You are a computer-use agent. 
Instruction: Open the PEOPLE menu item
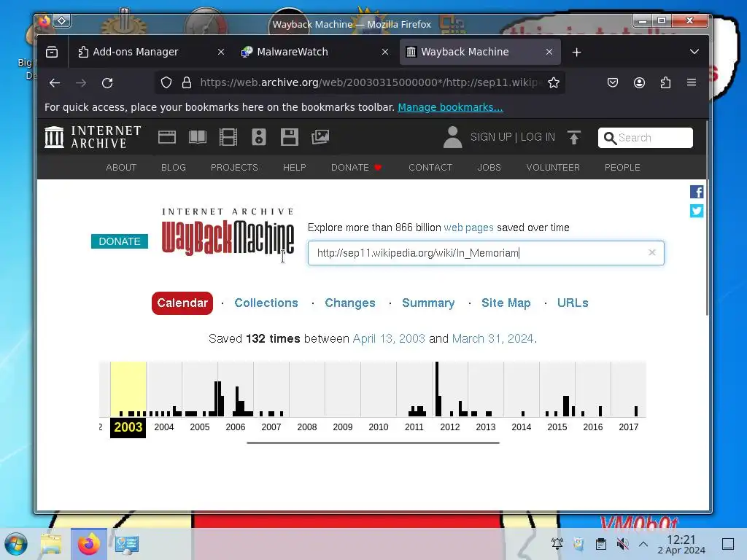(622, 168)
